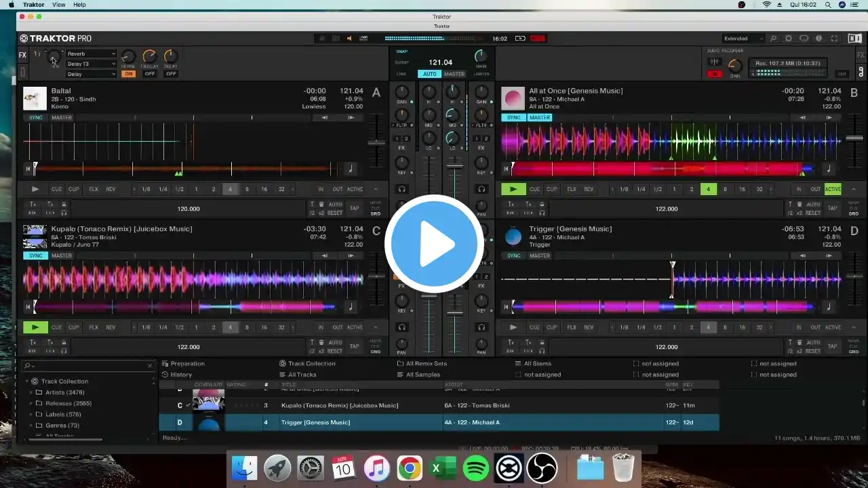Open the Reverb effect dropdown

point(91,54)
